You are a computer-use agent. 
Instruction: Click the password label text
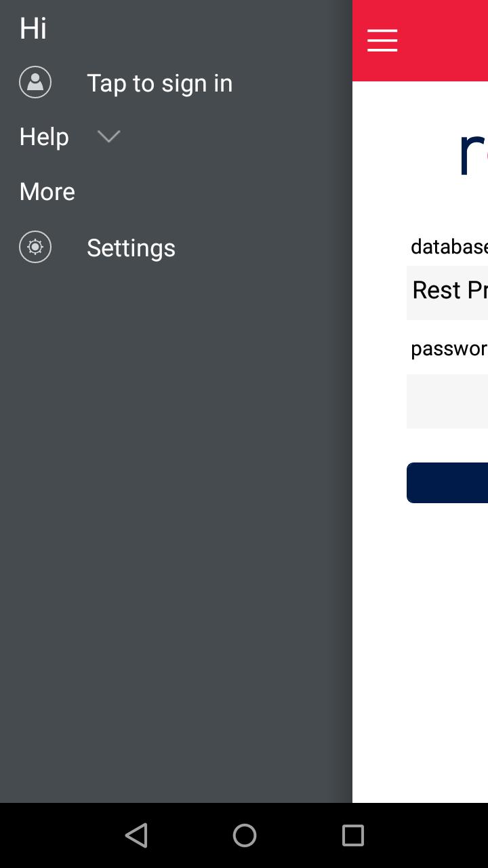(x=449, y=349)
